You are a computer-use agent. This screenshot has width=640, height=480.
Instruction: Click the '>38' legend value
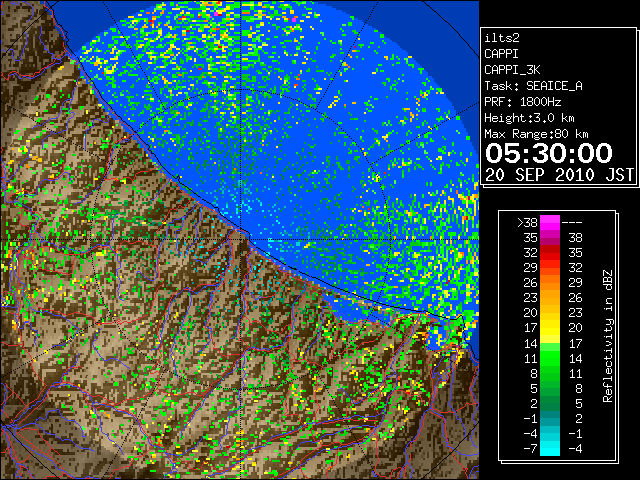(527, 223)
